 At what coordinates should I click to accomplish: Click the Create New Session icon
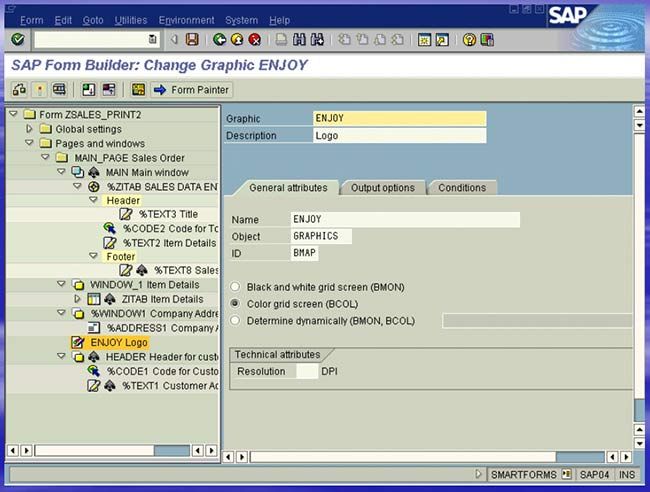pyautogui.click(x=424, y=40)
